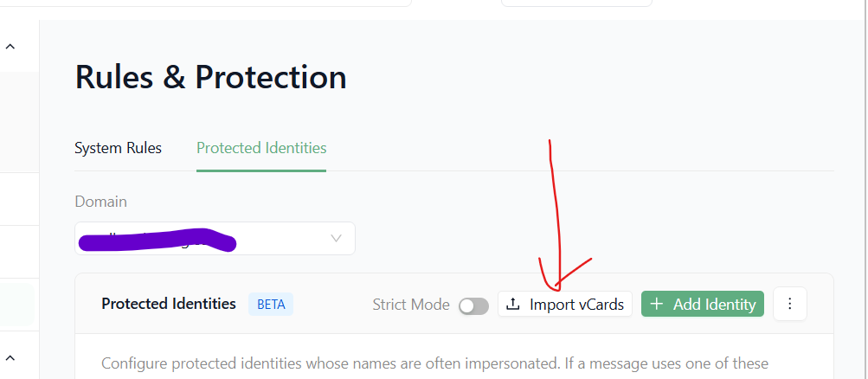The height and width of the screenshot is (379, 868).
Task: Collapse the upper sidebar section chevron
Action: coord(10,47)
